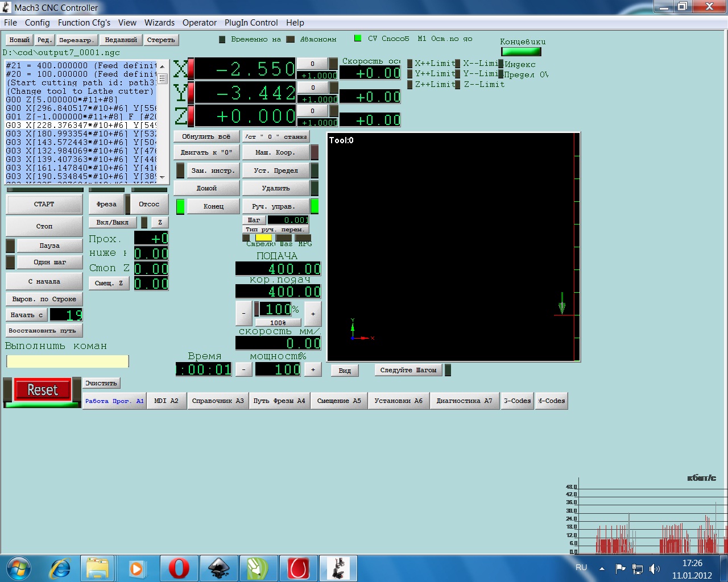Viewport: 728px width, 582px height.
Task: Decrease feed override with the minus button
Action: click(243, 313)
